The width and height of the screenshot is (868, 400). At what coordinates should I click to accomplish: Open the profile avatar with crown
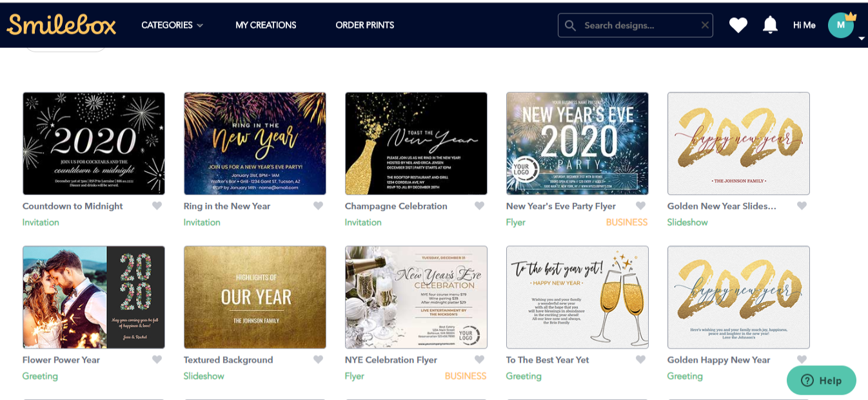pos(841,24)
